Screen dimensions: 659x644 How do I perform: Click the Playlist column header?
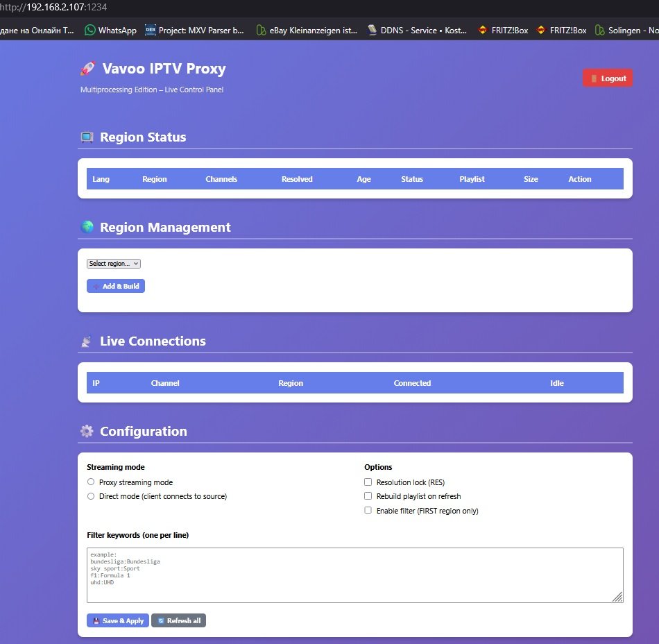(x=472, y=179)
